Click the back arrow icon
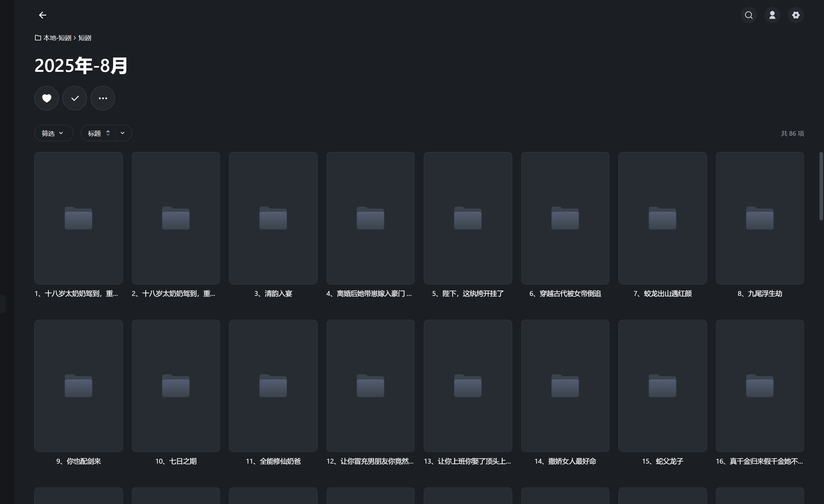The image size is (824, 504). [43, 15]
